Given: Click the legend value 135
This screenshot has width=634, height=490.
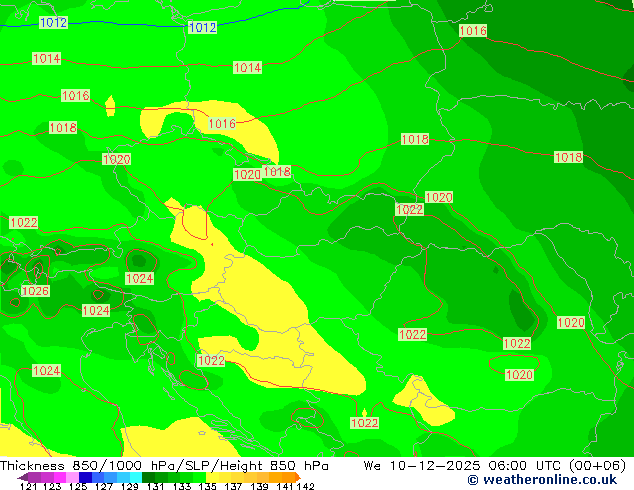Looking at the screenshot, I should 207,486.
